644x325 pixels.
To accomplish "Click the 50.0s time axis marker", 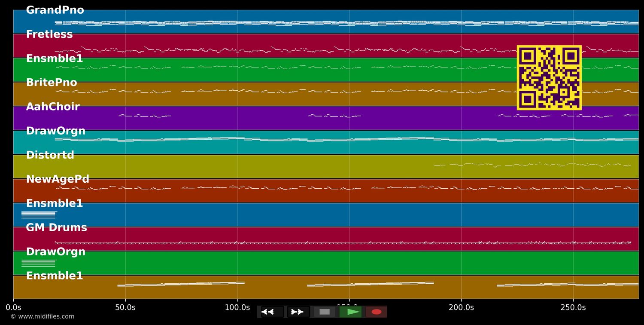I will point(125,307).
